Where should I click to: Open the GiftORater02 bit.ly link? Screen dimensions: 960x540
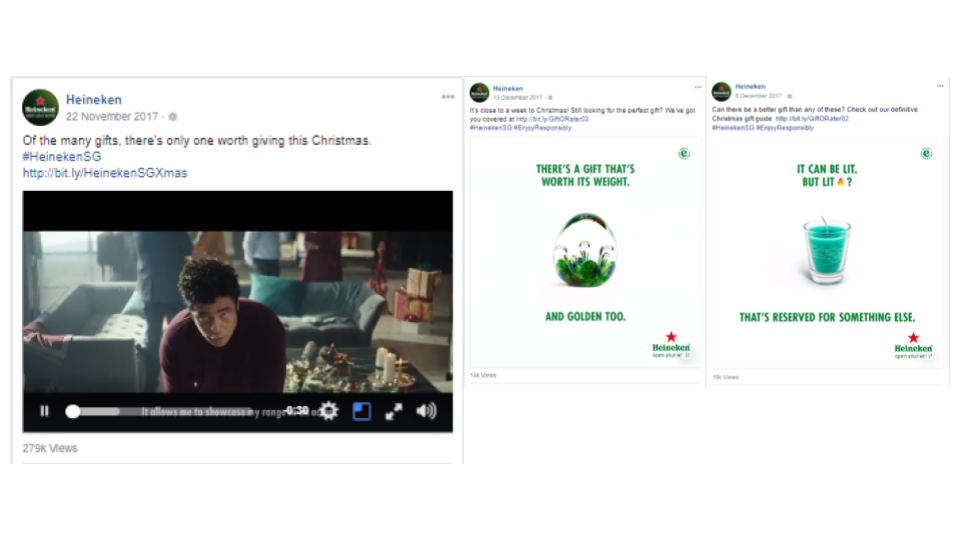pos(812,119)
